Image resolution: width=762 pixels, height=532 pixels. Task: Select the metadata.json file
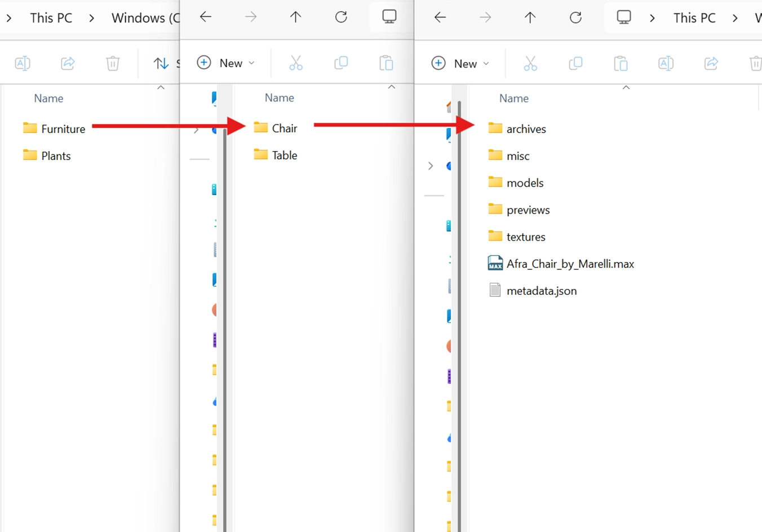533,291
